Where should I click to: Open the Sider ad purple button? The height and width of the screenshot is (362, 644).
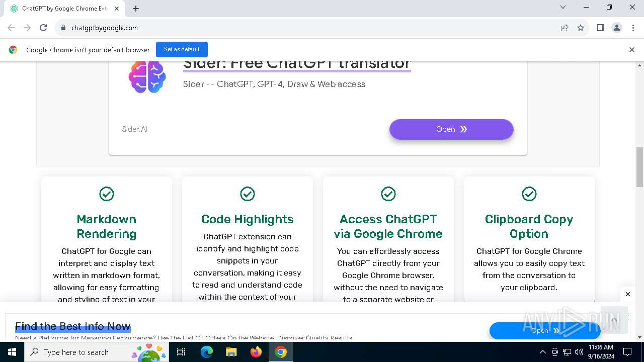(x=451, y=129)
